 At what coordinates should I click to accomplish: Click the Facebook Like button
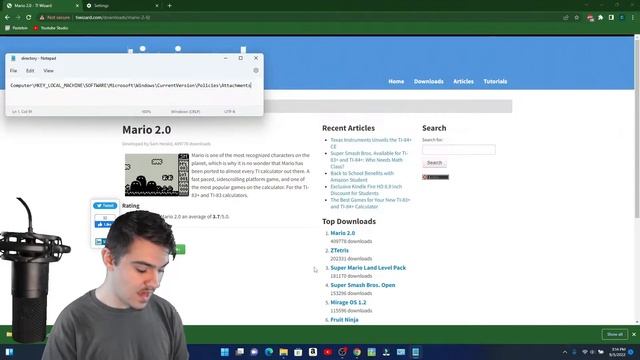[x=104, y=224]
